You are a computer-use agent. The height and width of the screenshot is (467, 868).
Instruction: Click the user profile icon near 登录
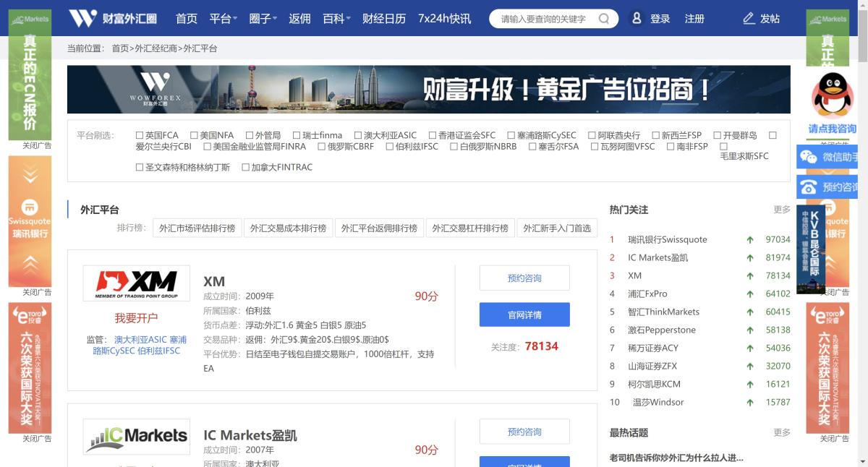tap(635, 19)
